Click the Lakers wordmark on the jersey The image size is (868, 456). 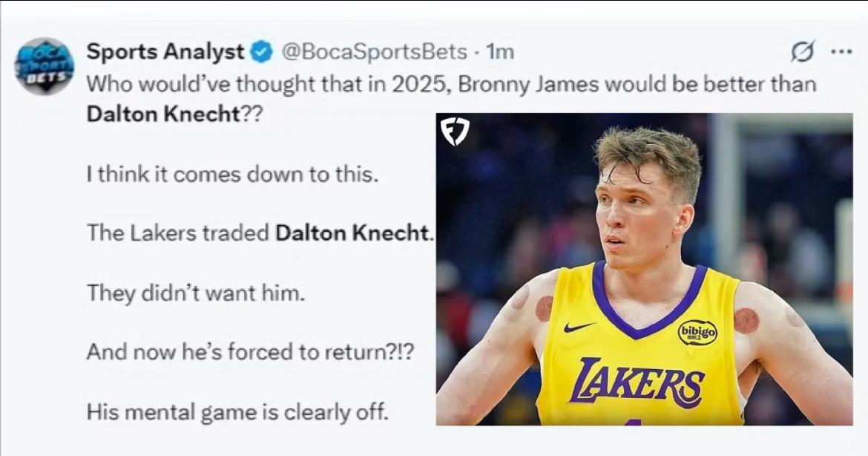click(x=637, y=382)
